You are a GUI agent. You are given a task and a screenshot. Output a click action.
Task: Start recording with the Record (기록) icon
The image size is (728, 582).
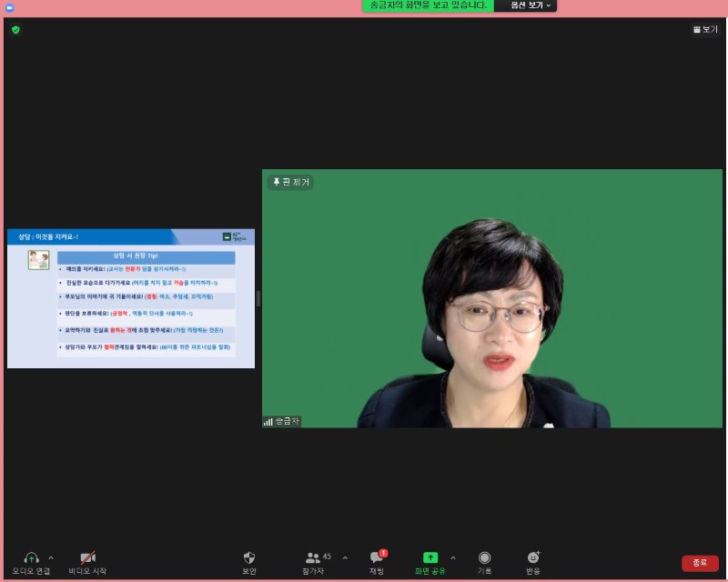pyautogui.click(x=484, y=557)
